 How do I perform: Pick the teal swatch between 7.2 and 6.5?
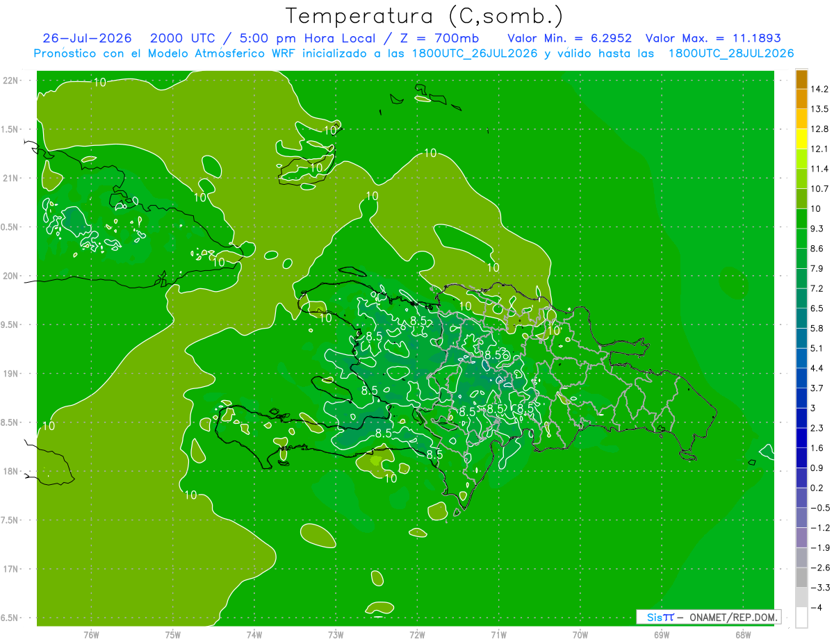[801, 298]
